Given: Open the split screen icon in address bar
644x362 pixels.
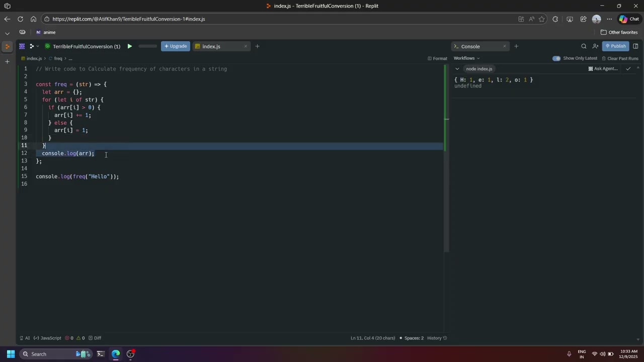Looking at the screenshot, I should [x=521, y=19].
